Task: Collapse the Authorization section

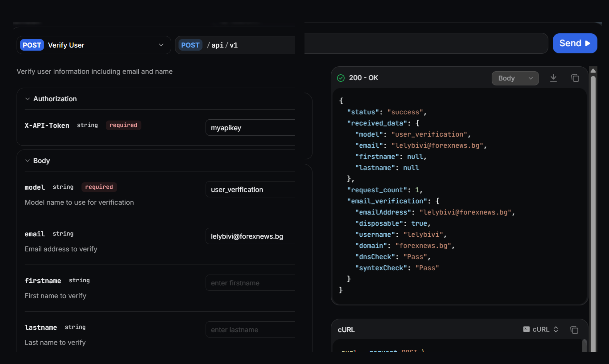Action: click(27, 99)
